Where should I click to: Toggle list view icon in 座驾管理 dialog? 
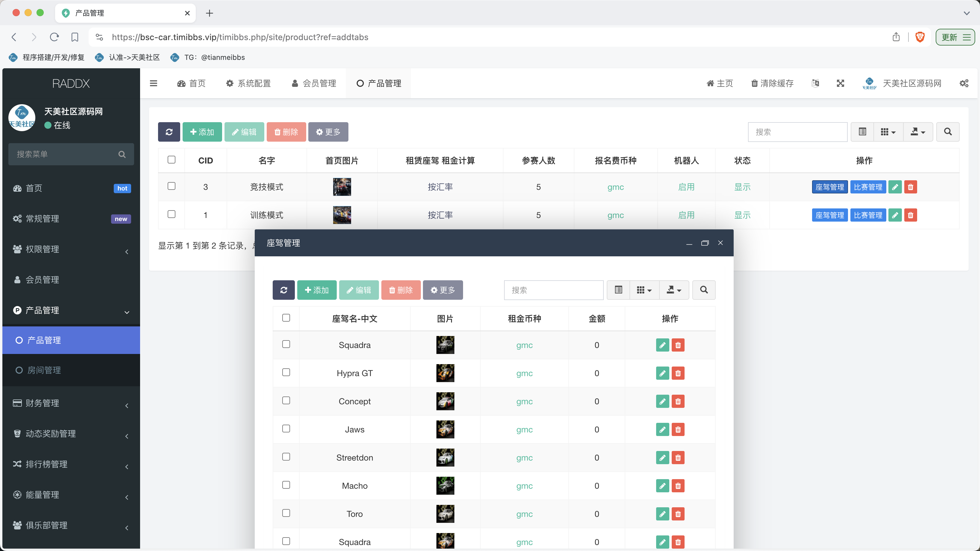[619, 290]
